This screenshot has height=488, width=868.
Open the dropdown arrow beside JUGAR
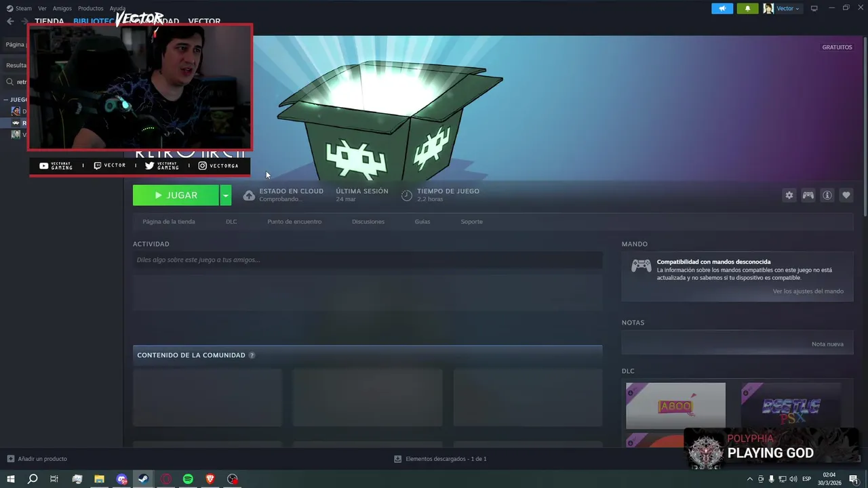[x=226, y=195]
